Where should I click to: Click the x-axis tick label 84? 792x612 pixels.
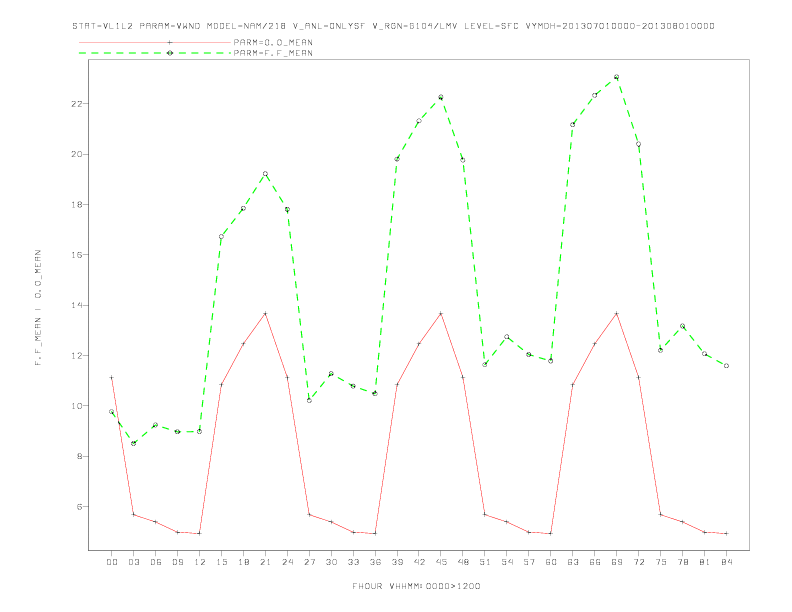pos(726,562)
